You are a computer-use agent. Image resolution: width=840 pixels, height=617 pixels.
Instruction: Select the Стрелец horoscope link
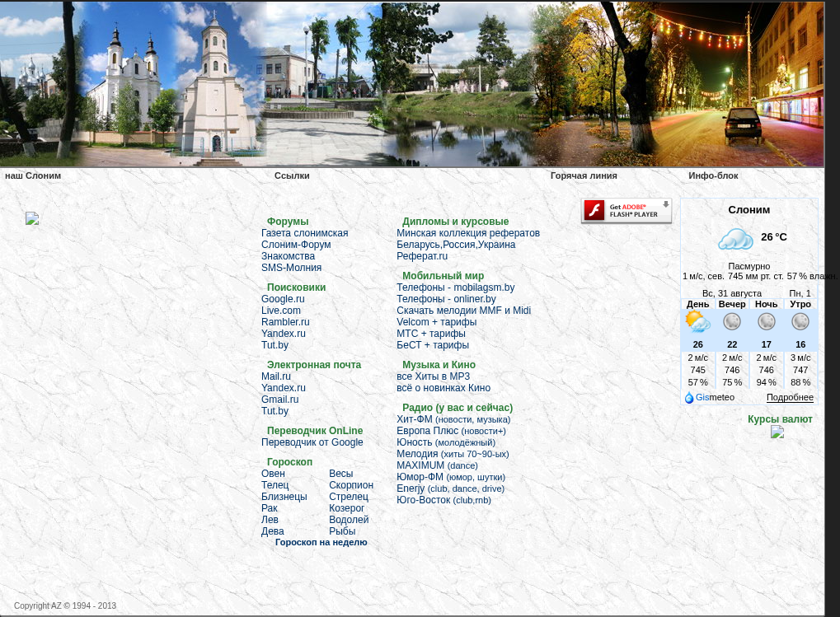click(349, 497)
